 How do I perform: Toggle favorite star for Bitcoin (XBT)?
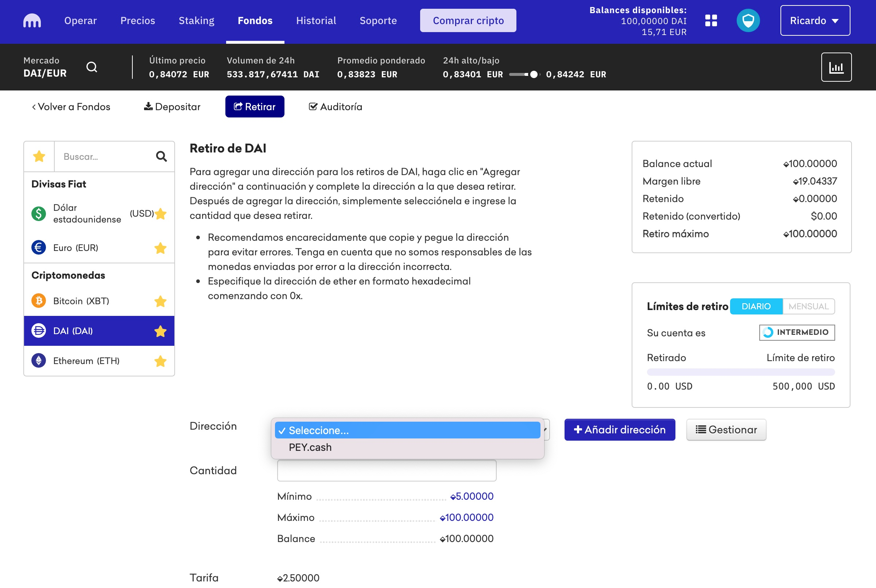[160, 301]
